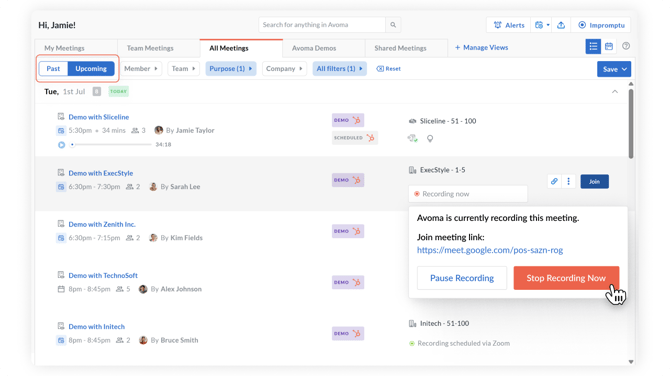The image size is (670, 376).
Task: Open Demo with Initech meeting
Action: (97, 327)
